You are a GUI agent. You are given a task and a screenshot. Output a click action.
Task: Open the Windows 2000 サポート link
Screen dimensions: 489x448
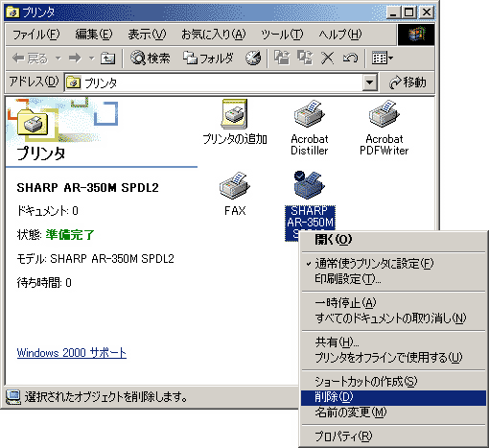click(72, 353)
